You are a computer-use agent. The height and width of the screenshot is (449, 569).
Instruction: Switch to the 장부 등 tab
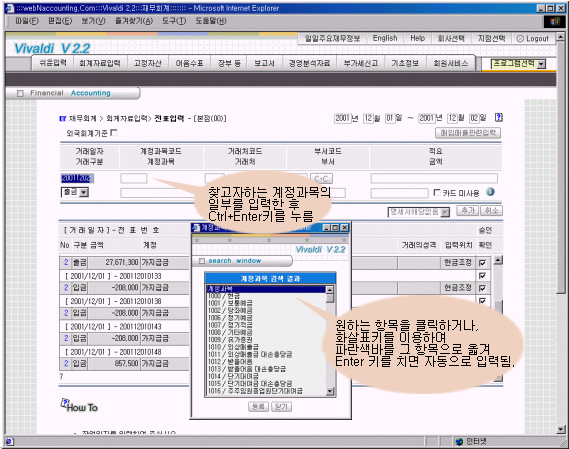229,63
